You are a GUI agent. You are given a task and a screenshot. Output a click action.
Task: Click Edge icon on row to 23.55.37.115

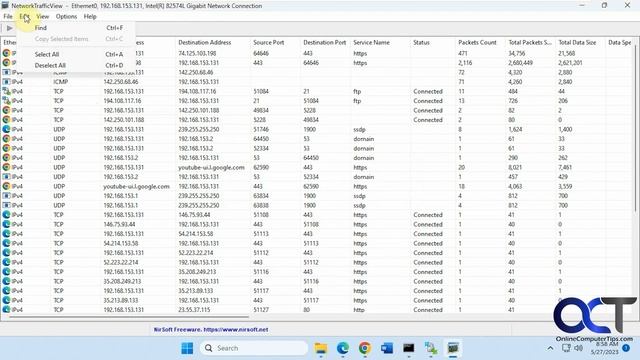coord(6,309)
